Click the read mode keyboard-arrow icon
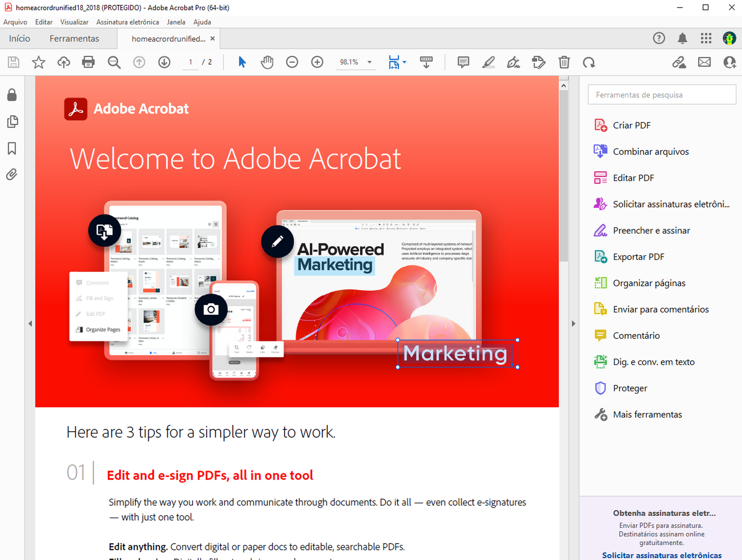 pyautogui.click(x=426, y=63)
